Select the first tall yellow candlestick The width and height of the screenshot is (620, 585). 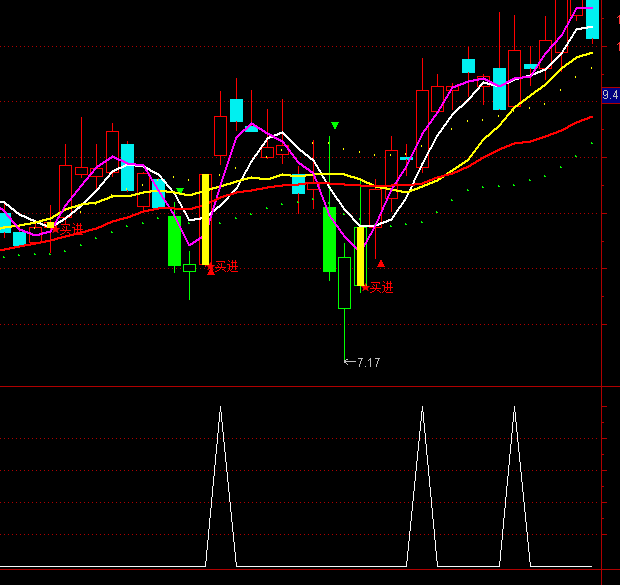[x=206, y=219]
